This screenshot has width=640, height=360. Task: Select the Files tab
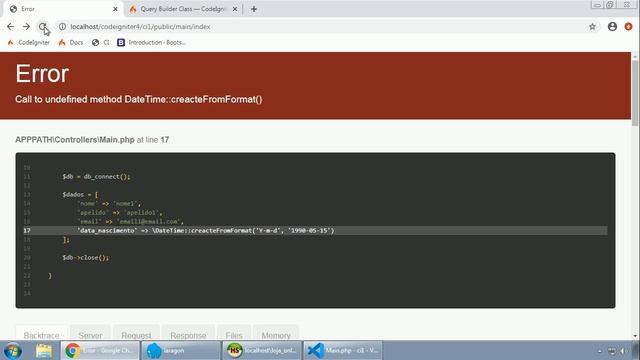[x=234, y=333]
